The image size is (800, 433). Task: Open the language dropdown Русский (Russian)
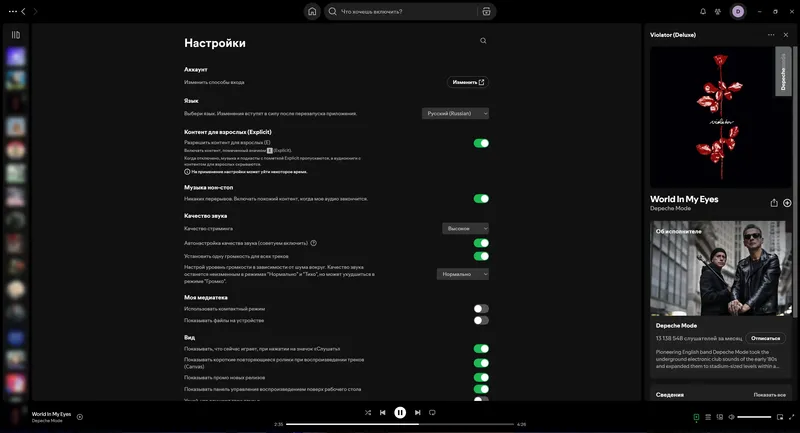pyautogui.click(x=455, y=113)
